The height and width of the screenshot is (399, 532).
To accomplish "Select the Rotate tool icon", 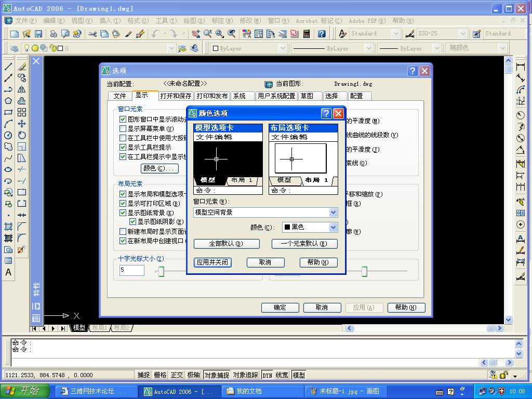I will pos(22,136).
